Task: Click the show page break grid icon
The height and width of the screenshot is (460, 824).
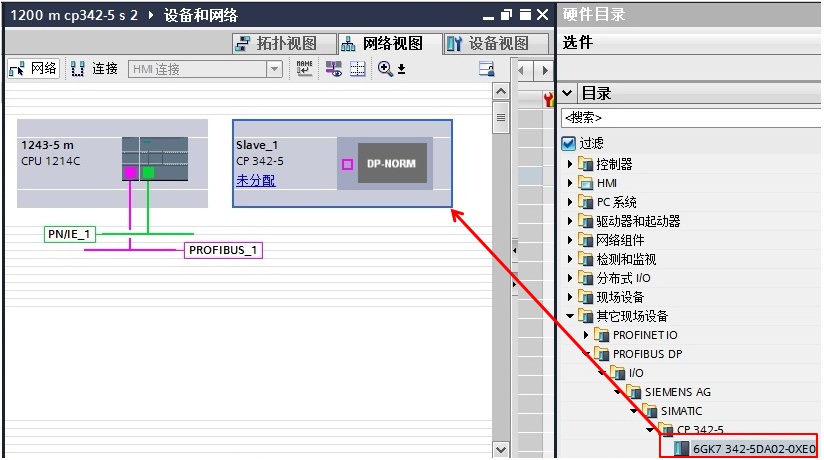Action: click(358, 69)
